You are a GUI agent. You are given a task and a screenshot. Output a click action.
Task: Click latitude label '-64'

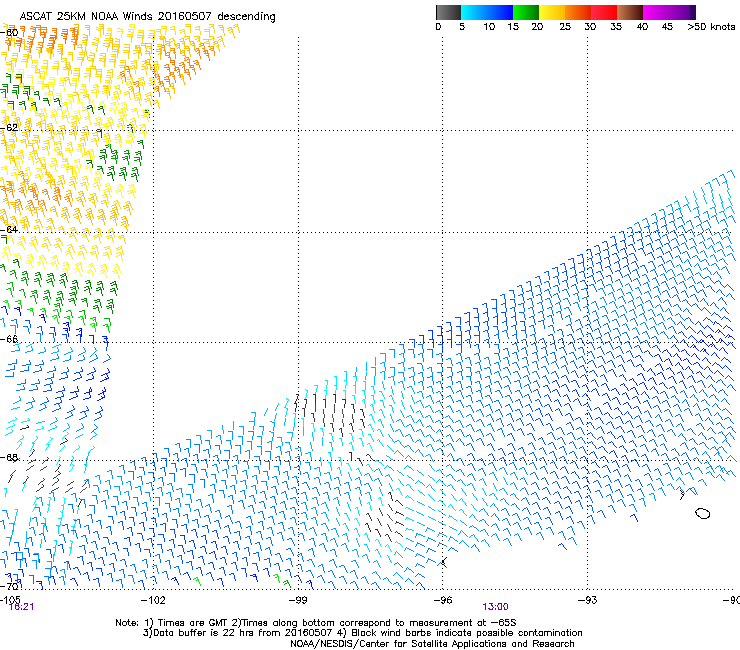point(9,229)
